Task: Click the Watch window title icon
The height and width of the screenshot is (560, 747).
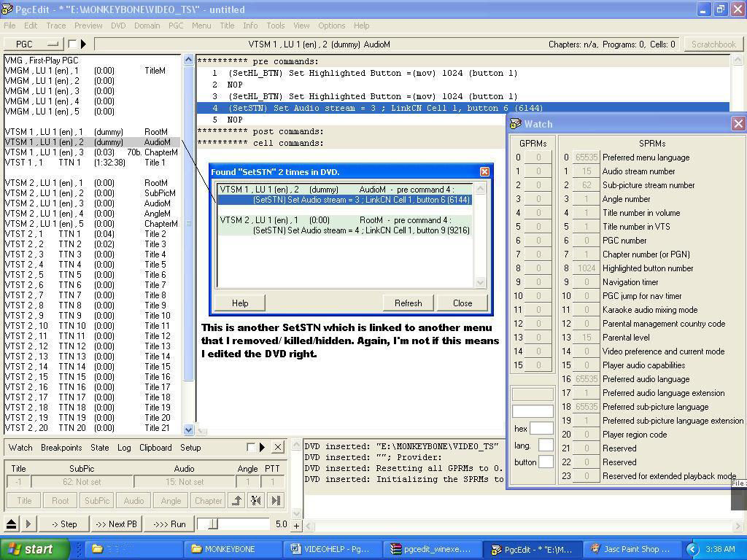Action: coord(516,124)
